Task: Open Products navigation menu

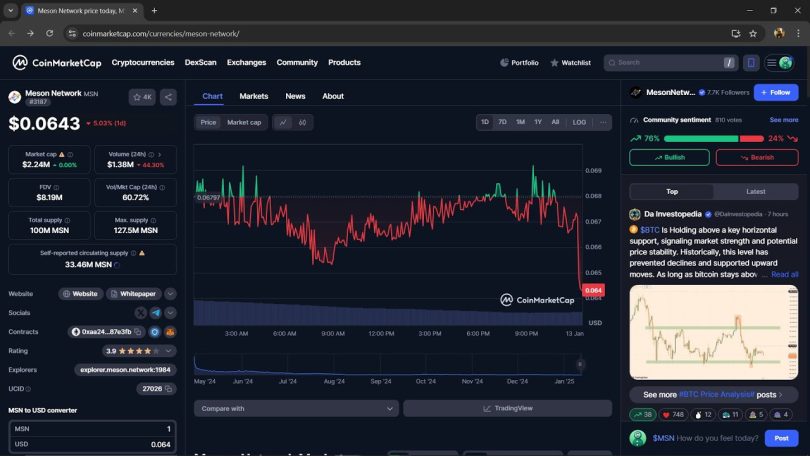Action: pos(344,62)
